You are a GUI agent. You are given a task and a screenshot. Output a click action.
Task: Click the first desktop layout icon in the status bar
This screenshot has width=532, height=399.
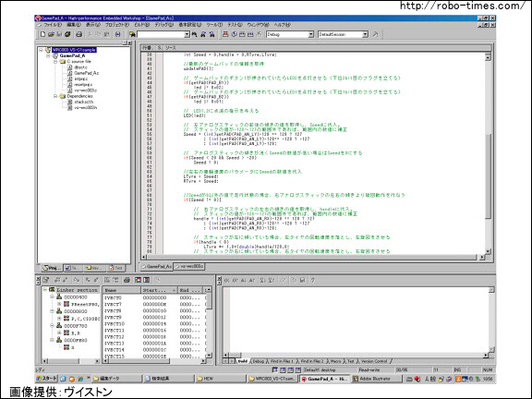pyautogui.click(x=275, y=369)
